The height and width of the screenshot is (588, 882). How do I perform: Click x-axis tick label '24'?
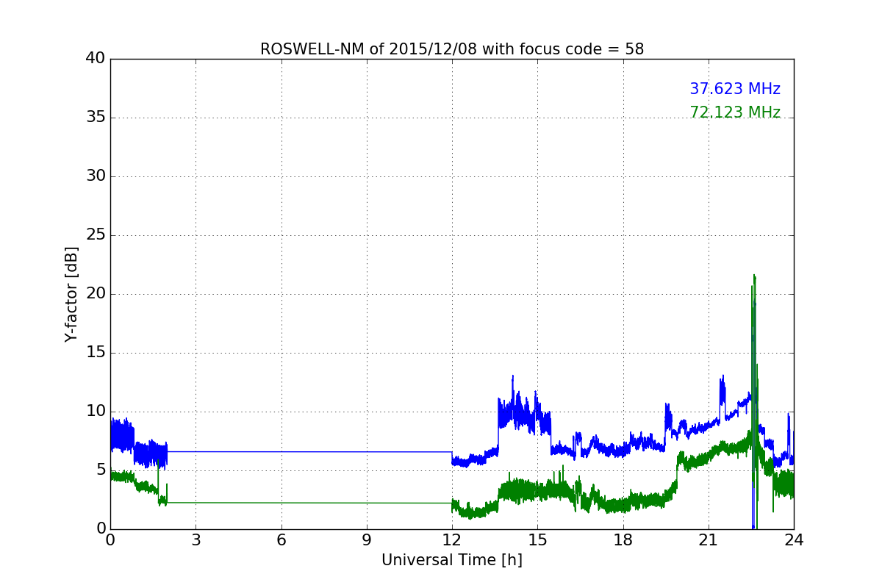(794, 540)
